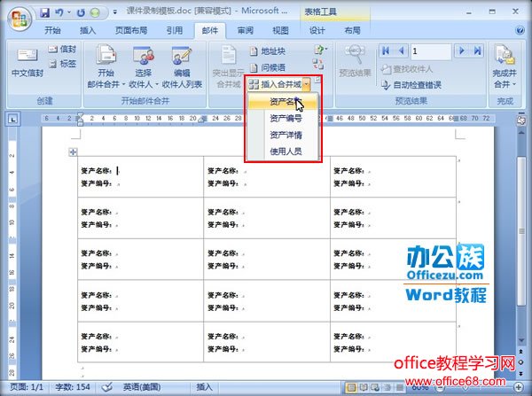Switch to Print Layout view button
This screenshot has height=396, width=532.
(x=351, y=387)
